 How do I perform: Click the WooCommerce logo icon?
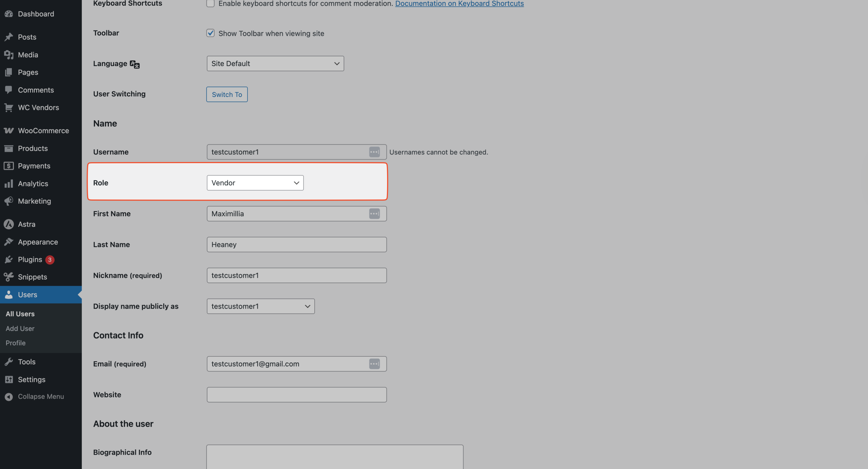tap(9, 130)
